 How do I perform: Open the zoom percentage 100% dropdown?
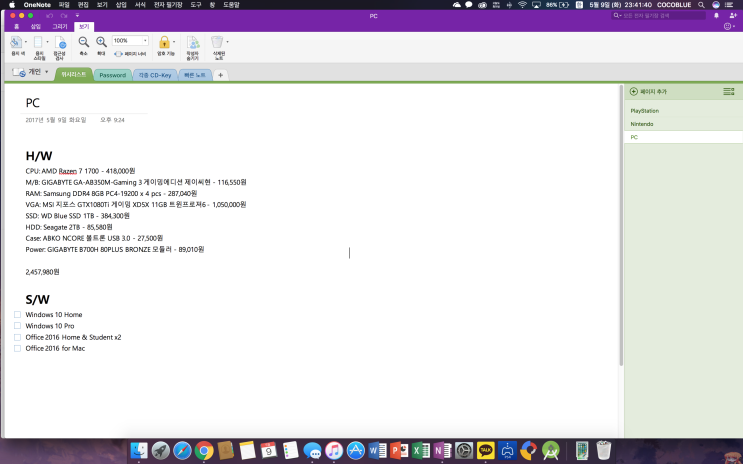[x=145, y=41]
